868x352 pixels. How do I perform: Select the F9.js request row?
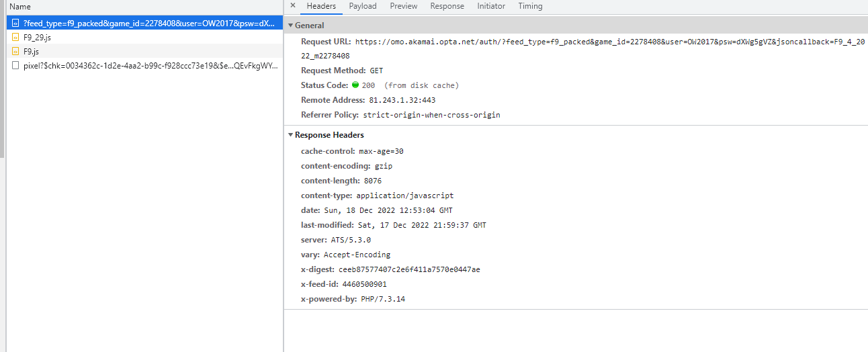coord(31,51)
